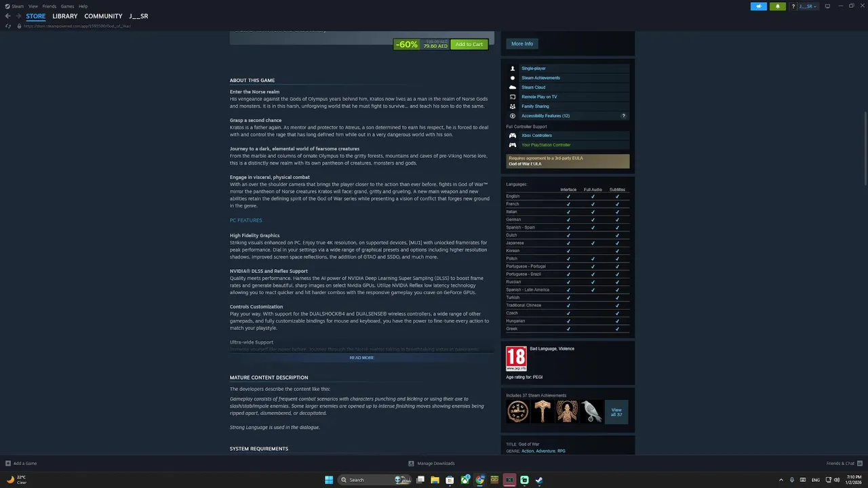Viewport: 868px width, 488px height.
Task: Switch to the STORE tab
Action: pos(36,16)
